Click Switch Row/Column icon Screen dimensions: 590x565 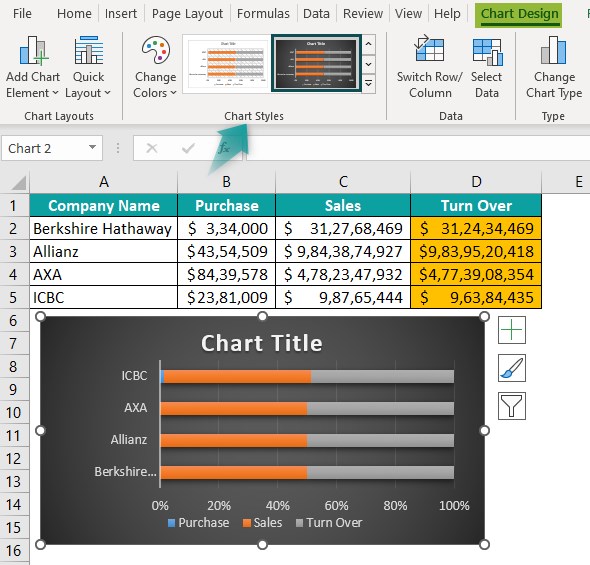(430, 49)
